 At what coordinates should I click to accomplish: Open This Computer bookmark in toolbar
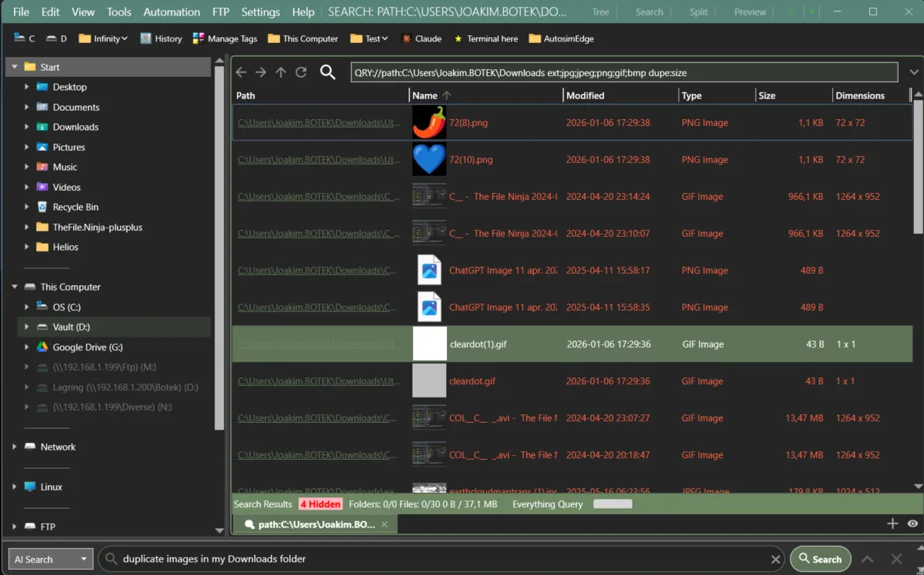point(303,38)
